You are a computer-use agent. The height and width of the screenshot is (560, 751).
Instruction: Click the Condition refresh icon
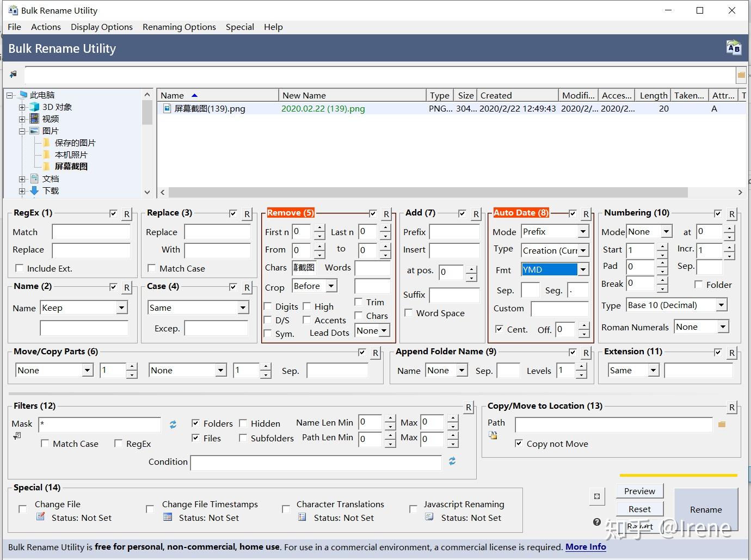click(x=452, y=461)
